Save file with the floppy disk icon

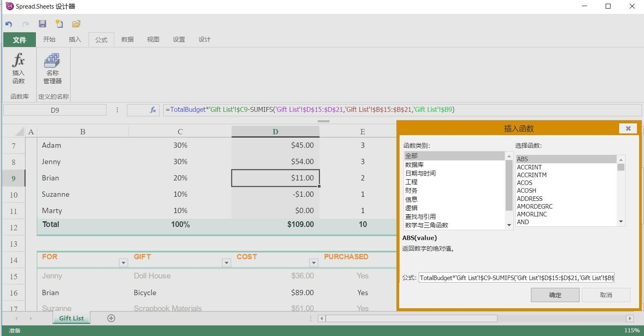(x=42, y=24)
